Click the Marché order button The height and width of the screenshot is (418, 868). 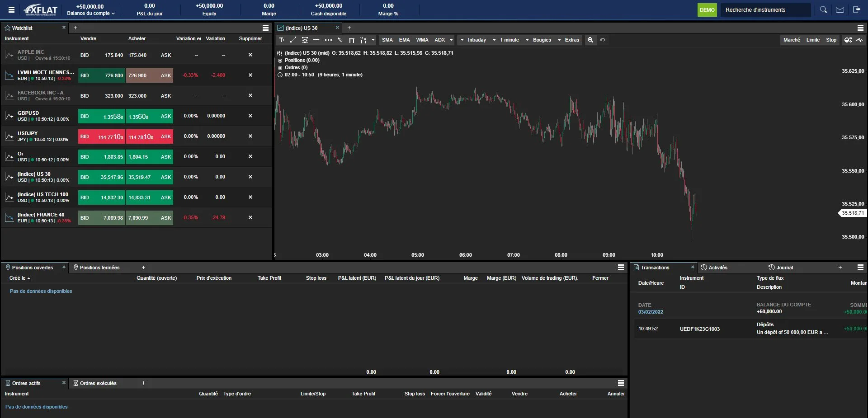[x=791, y=40]
